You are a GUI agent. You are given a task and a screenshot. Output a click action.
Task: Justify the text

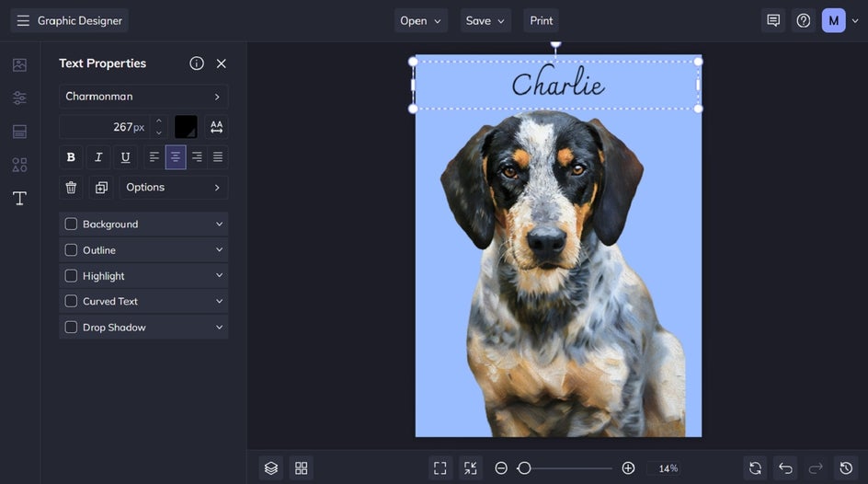click(218, 157)
